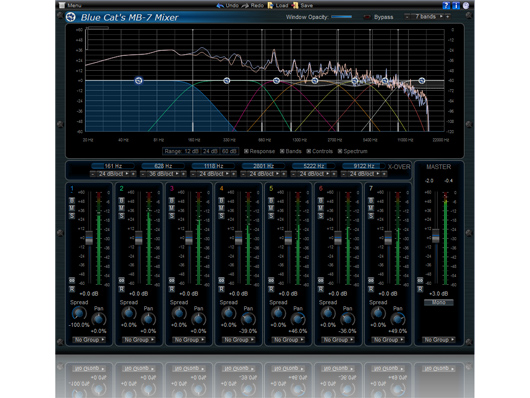This screenshot has height=398, width=530.
Task: Click master '+3.0 dB' gain value
Action: (x=438, y=294)
